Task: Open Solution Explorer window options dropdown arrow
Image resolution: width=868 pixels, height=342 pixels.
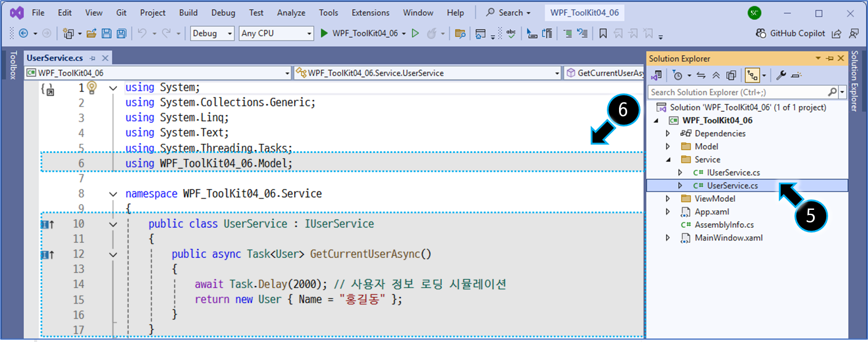Action: click(818, 59)
